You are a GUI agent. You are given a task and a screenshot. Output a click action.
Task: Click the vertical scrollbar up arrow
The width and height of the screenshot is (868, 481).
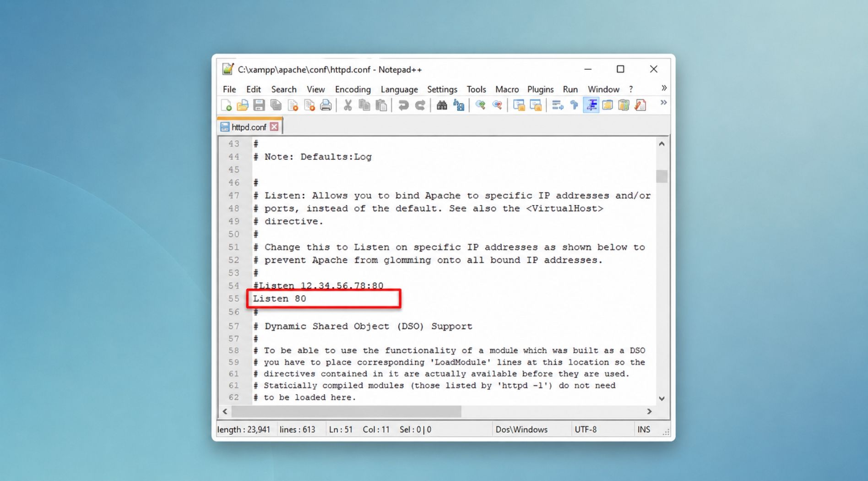(662, 144)
